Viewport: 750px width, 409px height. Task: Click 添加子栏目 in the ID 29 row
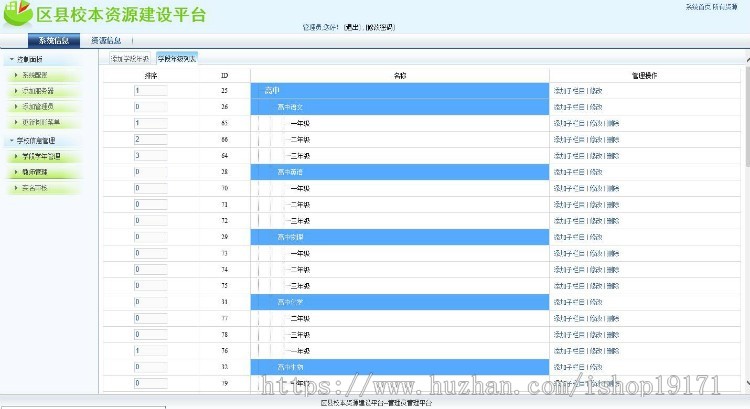point(569,237)
